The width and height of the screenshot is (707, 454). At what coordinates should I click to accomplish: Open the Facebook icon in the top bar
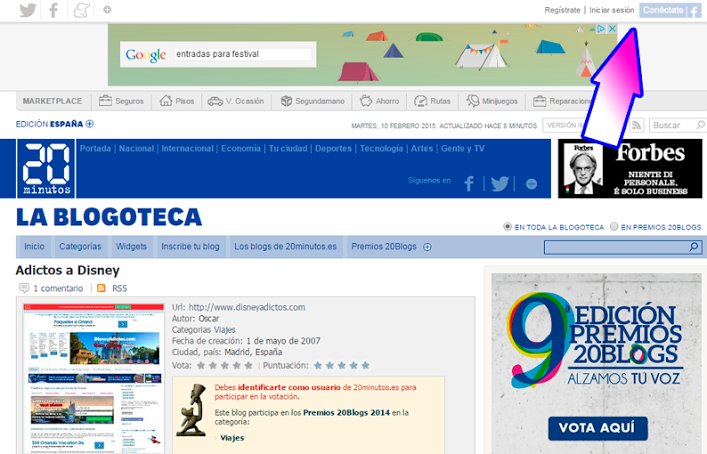tap(54, 10)
